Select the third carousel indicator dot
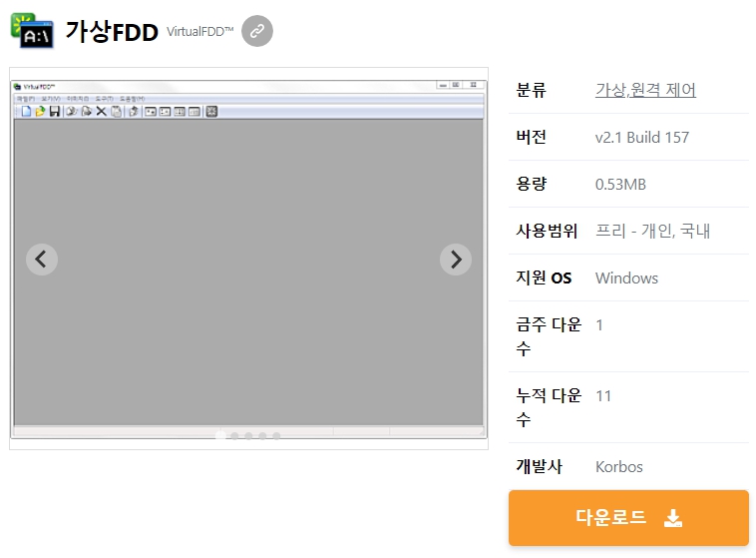The image size is (756, 558). coord(248,436)
